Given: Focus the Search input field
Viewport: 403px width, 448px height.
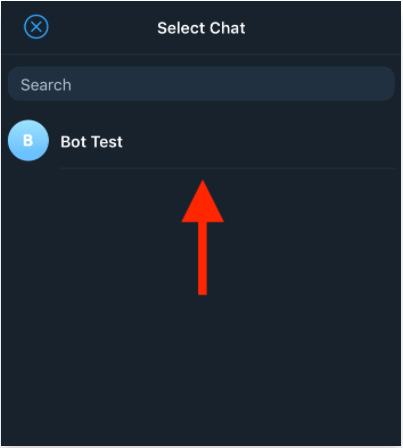Looking at the screenshot, I should [x=201, y=84].
